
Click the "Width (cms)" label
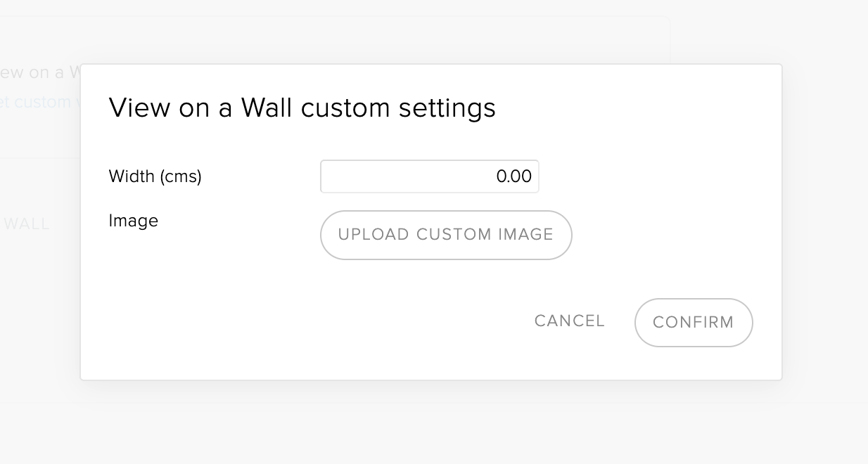point(155,176)
